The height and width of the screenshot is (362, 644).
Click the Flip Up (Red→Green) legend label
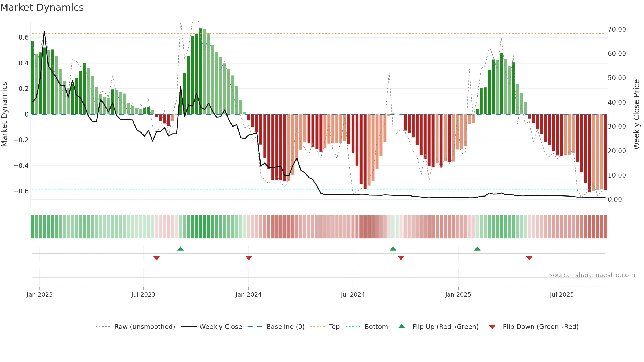pyautogui.click(x=445, y=327)
